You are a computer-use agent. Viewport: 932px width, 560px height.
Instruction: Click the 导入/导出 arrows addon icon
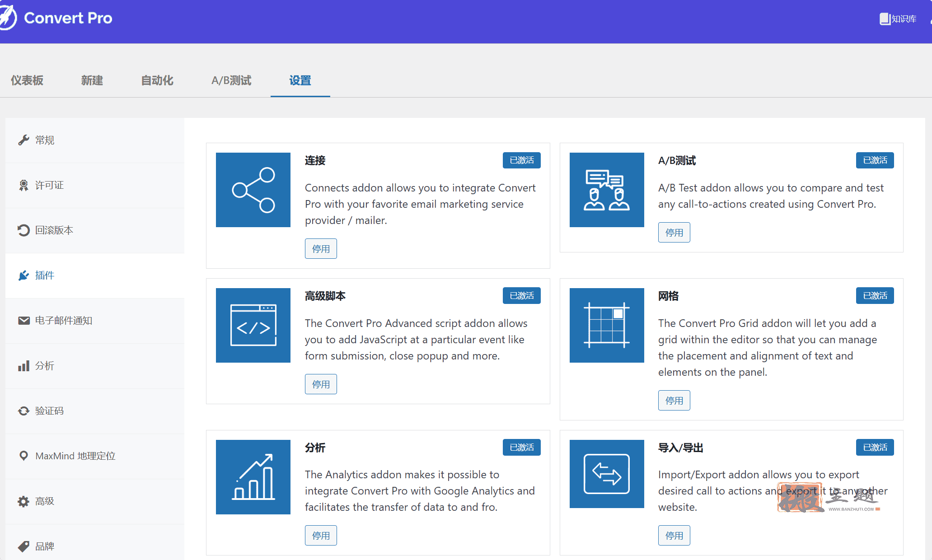[x=607, y=474]
